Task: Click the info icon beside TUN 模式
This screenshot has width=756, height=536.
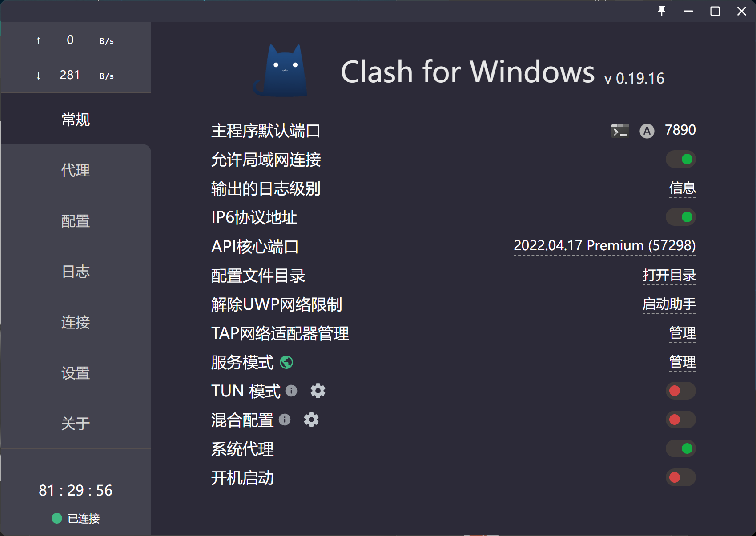Action: (291, 391)
